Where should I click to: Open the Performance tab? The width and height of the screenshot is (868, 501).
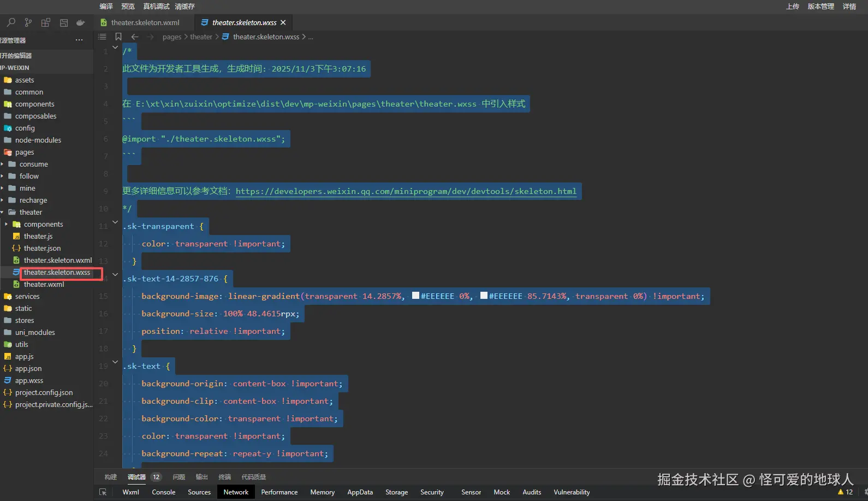pos(280,492)
